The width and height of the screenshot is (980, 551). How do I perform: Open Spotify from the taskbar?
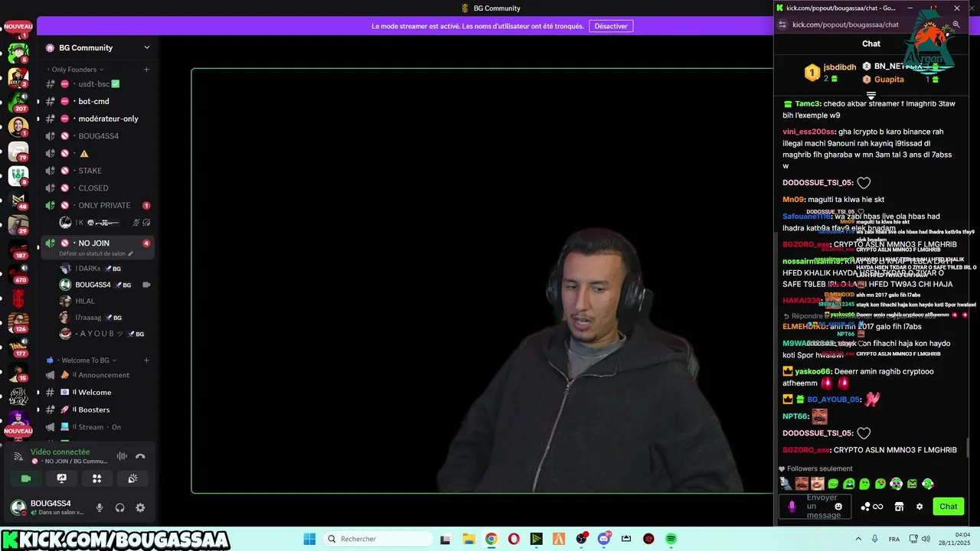coord(671,539)
